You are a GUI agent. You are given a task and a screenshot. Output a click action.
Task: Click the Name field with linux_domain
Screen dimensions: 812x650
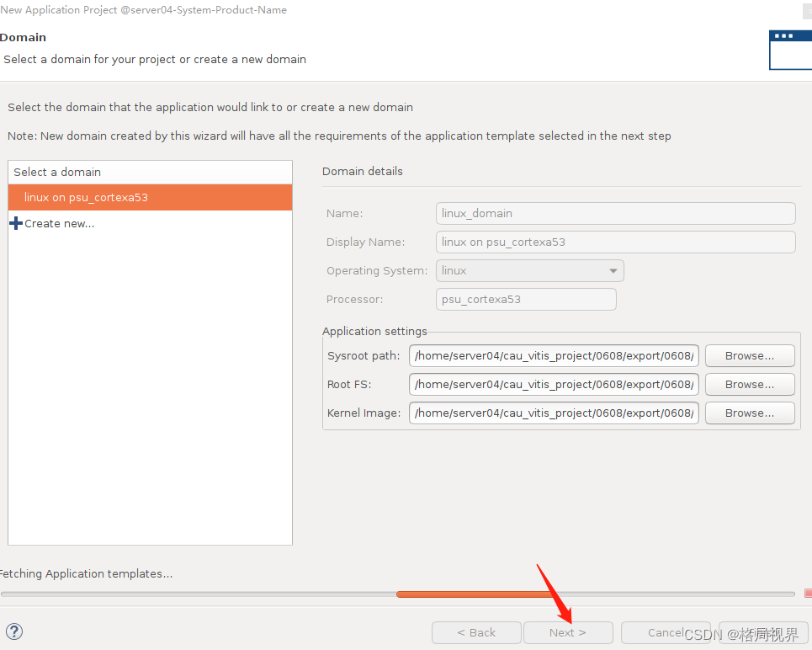pyautogui.click(x=615, y=214)
